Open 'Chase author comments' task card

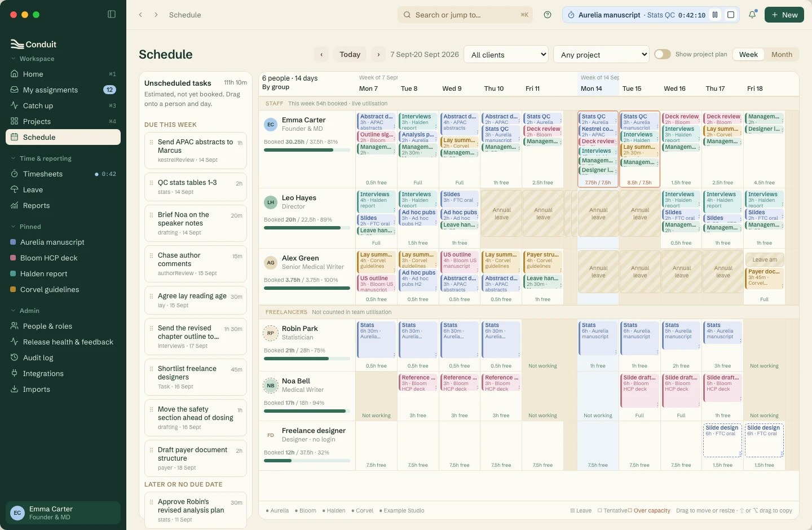tap(196, 264)
